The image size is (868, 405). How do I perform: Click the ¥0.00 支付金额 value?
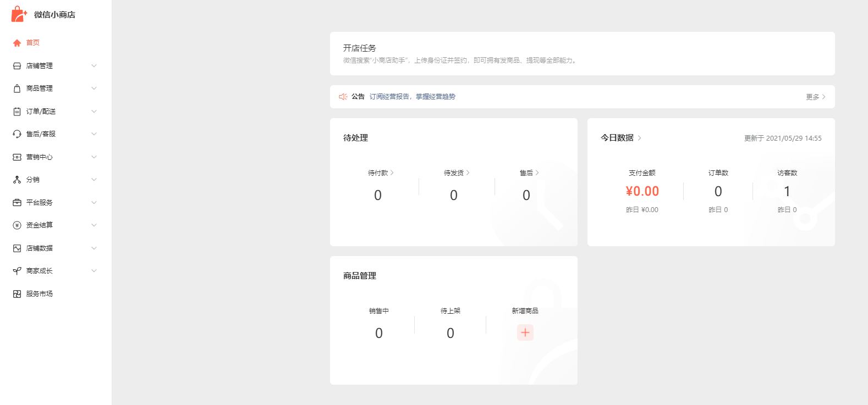click(x=642, y=191)
